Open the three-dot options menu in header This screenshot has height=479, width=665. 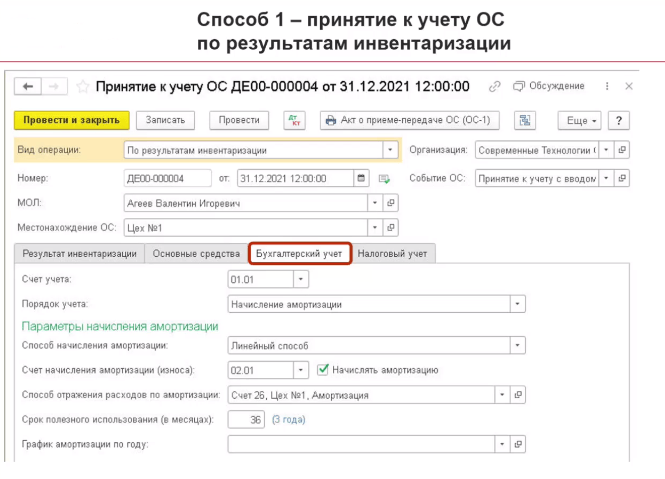[607, 86]
